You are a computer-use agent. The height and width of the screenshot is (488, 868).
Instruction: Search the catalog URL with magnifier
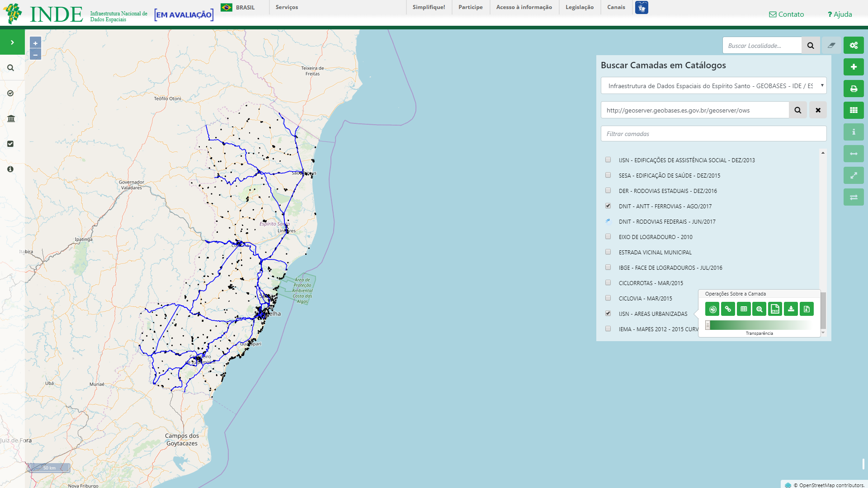click(x=798, y=110)
